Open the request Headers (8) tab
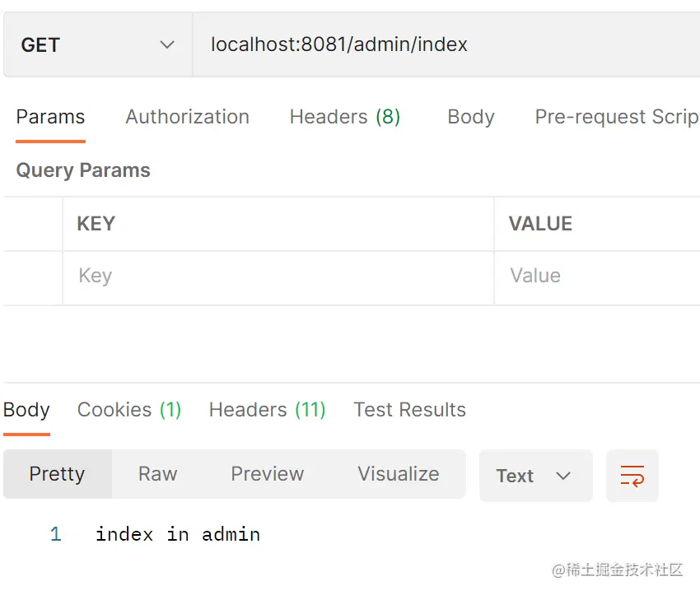700x595 pixels. coord(344,117)
